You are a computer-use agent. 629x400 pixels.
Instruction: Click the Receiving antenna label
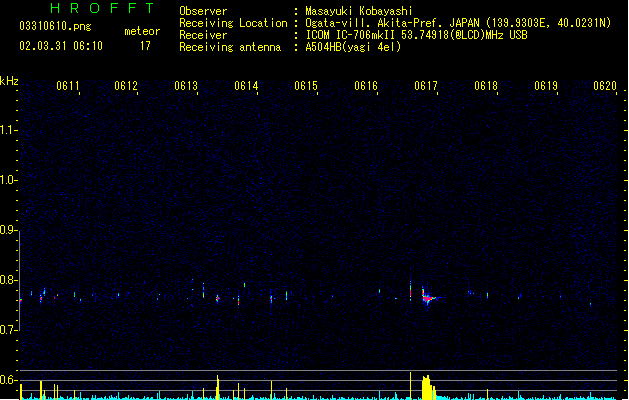230,47
